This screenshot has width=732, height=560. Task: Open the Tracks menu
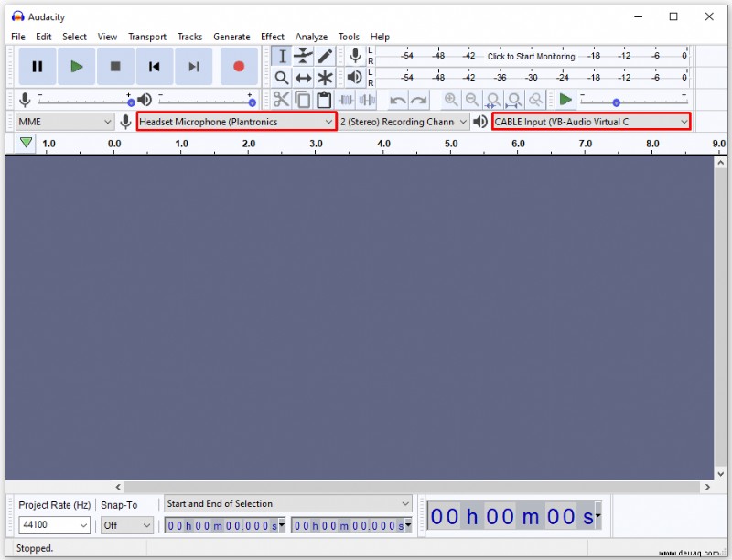pyautogui.click(x=189, y=37)
